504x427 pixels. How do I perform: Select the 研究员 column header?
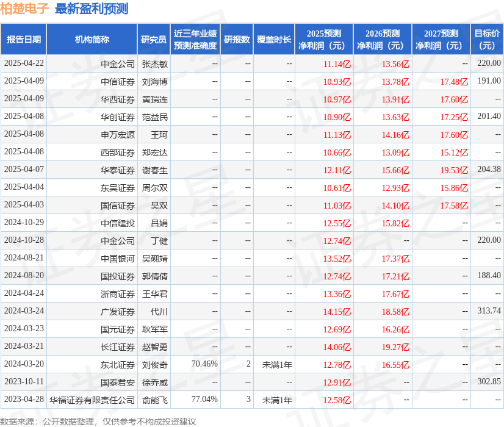pyautogui.click(x=154, y=39)
